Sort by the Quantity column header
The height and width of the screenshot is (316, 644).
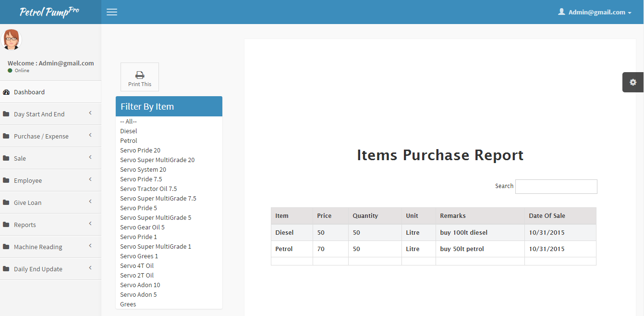(375, 216)
